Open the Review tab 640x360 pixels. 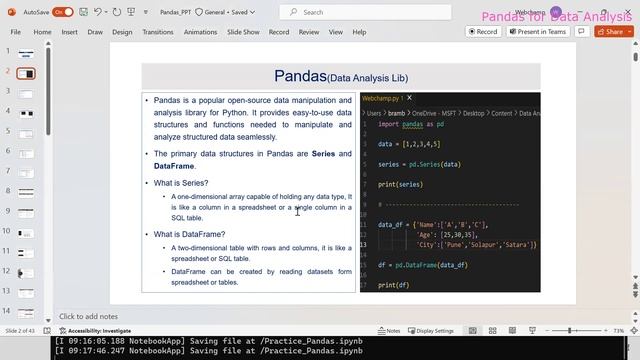(x=309, y=32)
